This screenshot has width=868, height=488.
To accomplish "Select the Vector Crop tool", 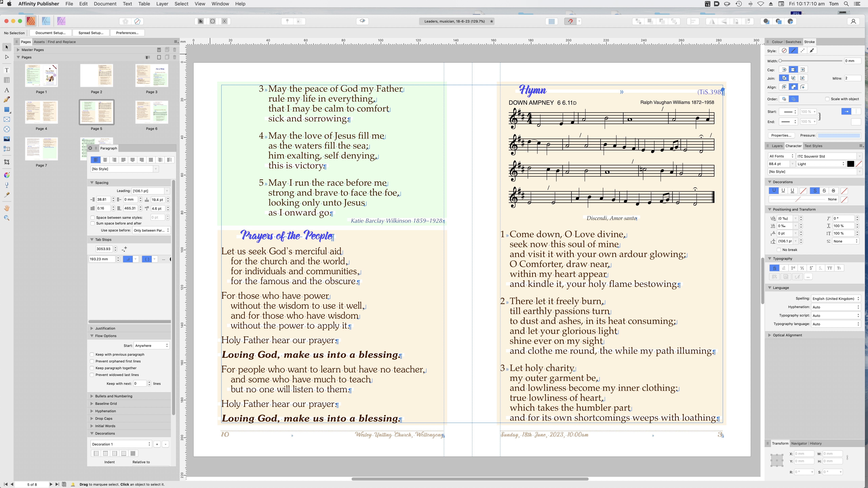I will click(6, 162).
